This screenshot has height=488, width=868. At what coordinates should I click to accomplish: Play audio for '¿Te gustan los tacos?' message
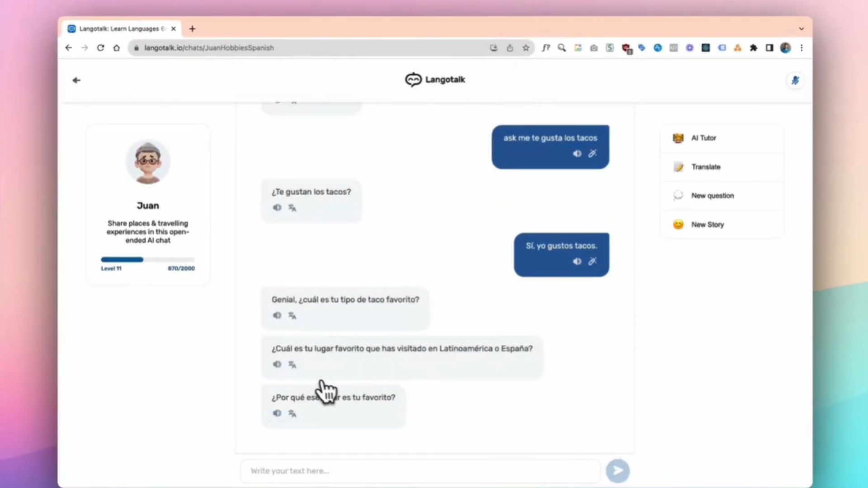tap(277, 207)
